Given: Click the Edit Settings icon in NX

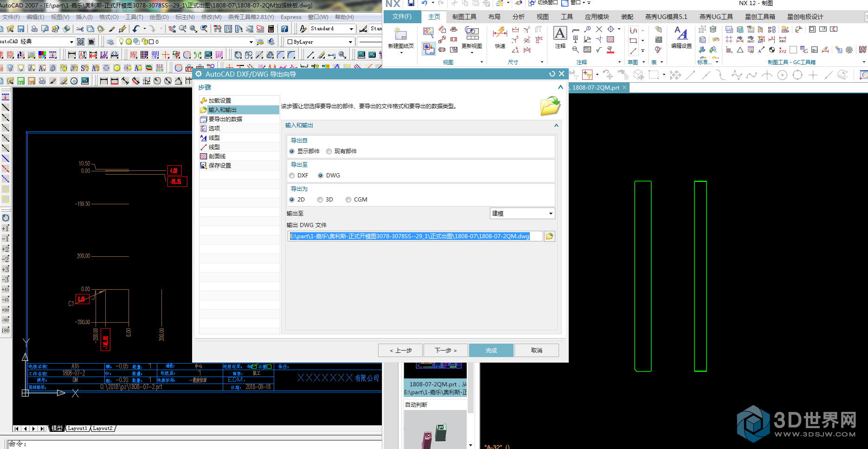Looking at the screenshot, I should [681, 34].
